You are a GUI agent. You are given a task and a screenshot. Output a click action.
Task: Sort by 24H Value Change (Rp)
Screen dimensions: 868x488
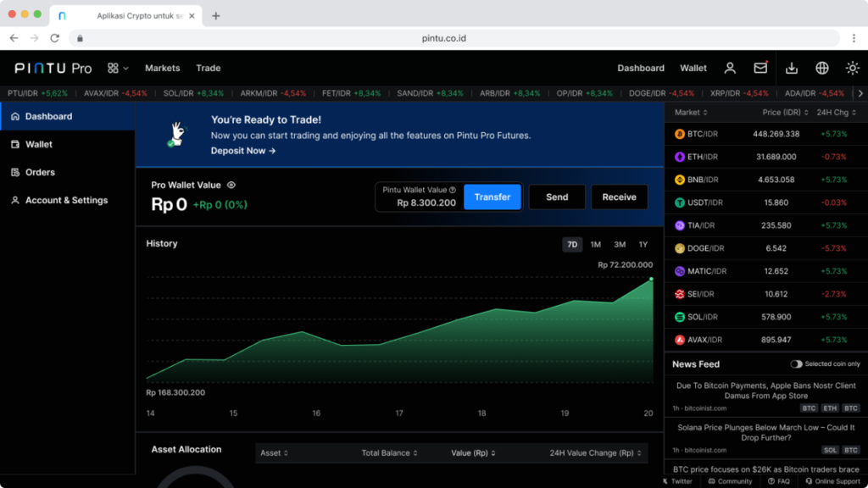(x=595, y=452)
